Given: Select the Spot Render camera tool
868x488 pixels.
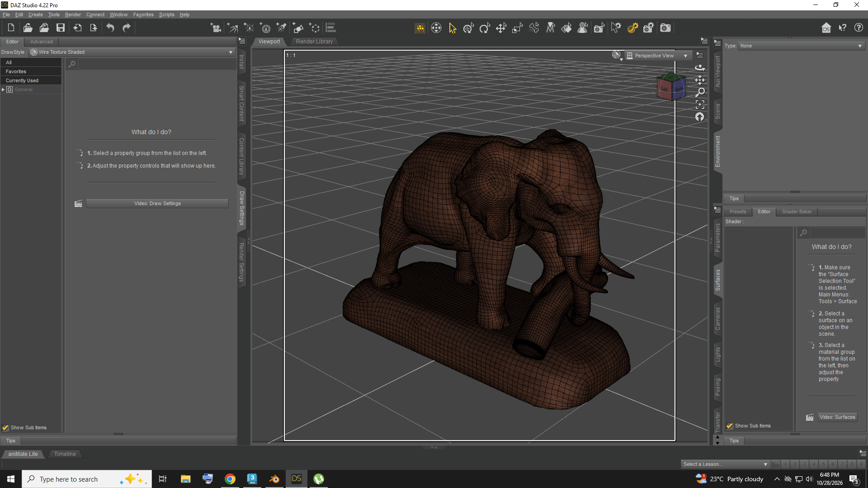Looking at the screenshot, I should point(599,28).
